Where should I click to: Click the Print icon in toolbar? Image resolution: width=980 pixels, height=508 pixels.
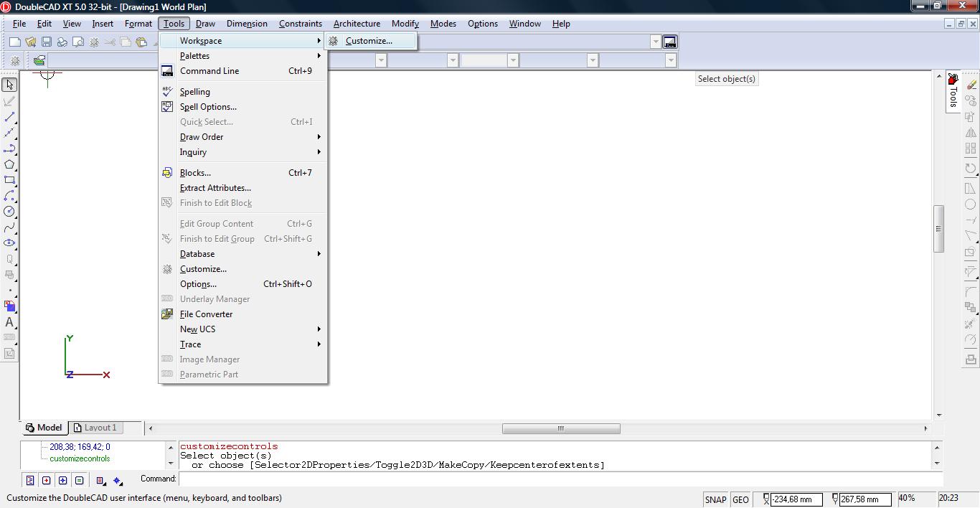click(62, 42)
